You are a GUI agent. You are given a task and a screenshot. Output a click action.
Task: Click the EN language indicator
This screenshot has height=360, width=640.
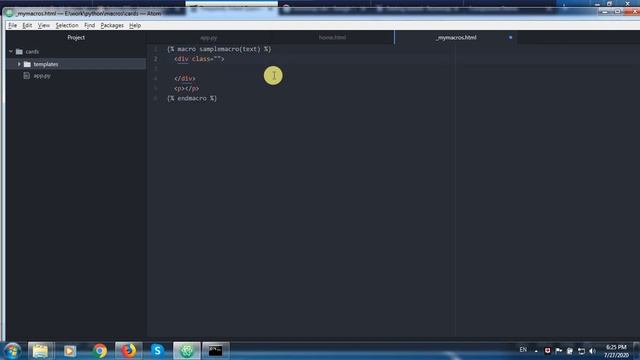pyautogui.click(x=523, y=350)
